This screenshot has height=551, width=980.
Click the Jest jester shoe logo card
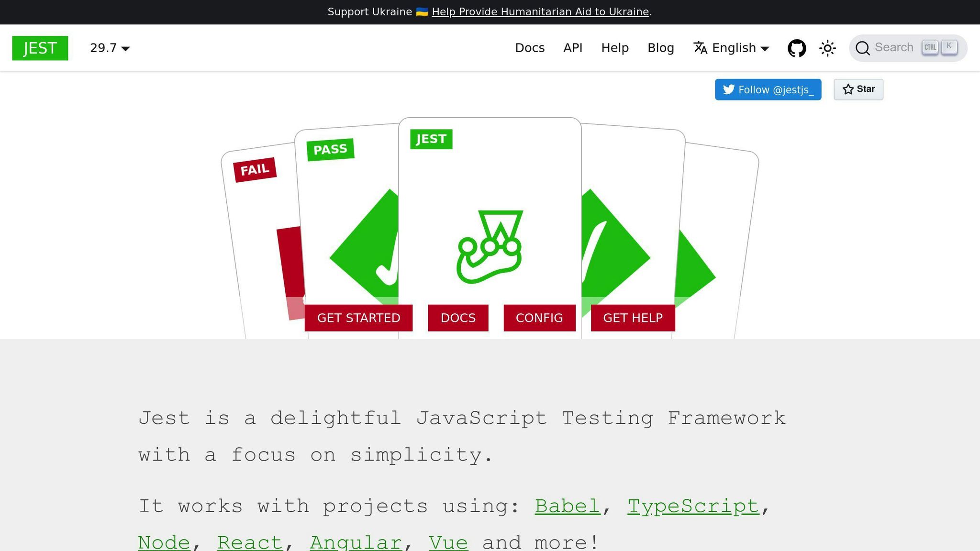click(489, 246)
